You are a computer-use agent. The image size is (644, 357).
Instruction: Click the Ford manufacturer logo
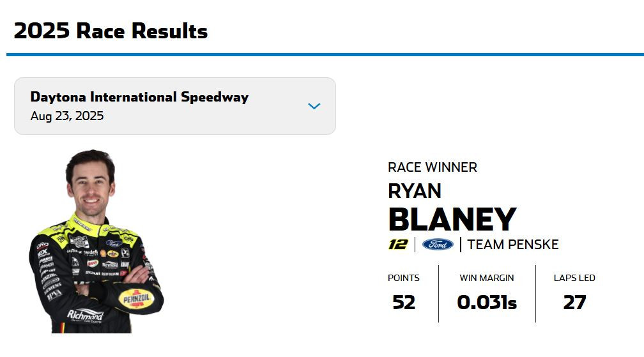pyautogui.click(x=438, y=245)
